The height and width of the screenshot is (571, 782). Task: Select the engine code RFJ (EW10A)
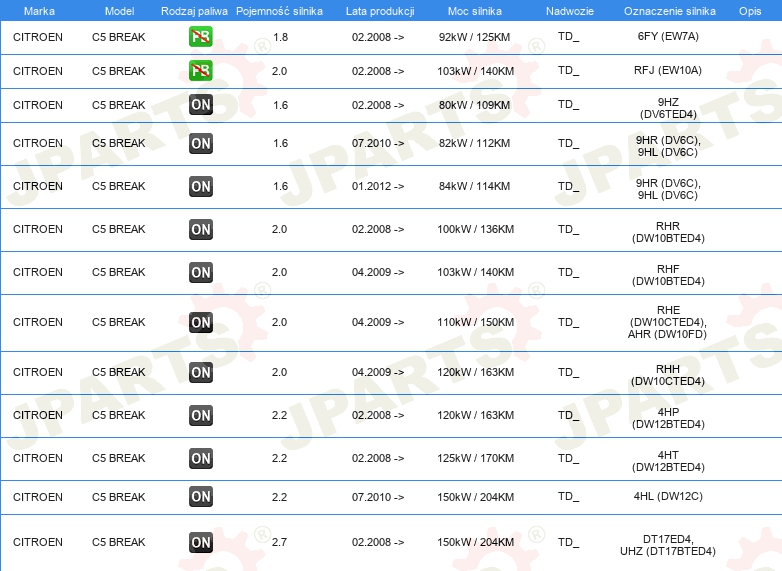point(668,70)
